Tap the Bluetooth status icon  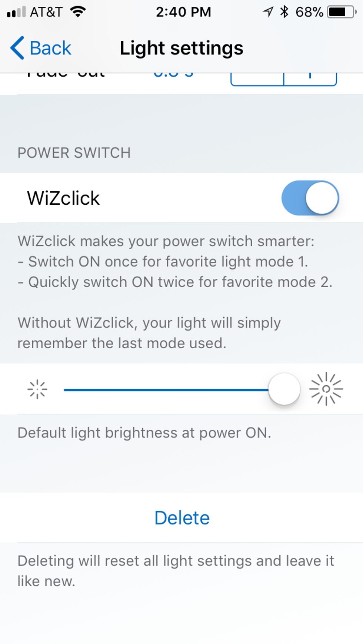click(x=284, y=12)
